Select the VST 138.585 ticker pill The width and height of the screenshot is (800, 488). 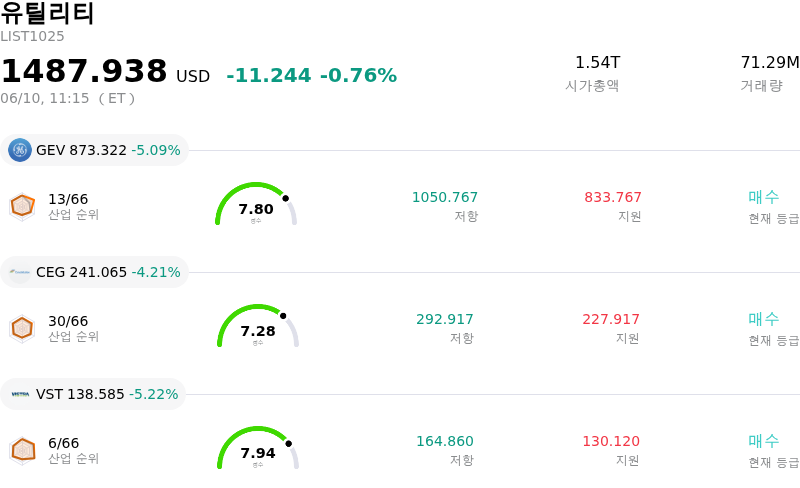coord(93,394)
